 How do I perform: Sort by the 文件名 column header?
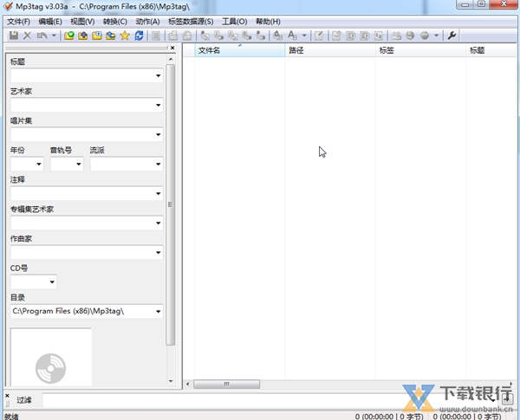click(239, 50)
